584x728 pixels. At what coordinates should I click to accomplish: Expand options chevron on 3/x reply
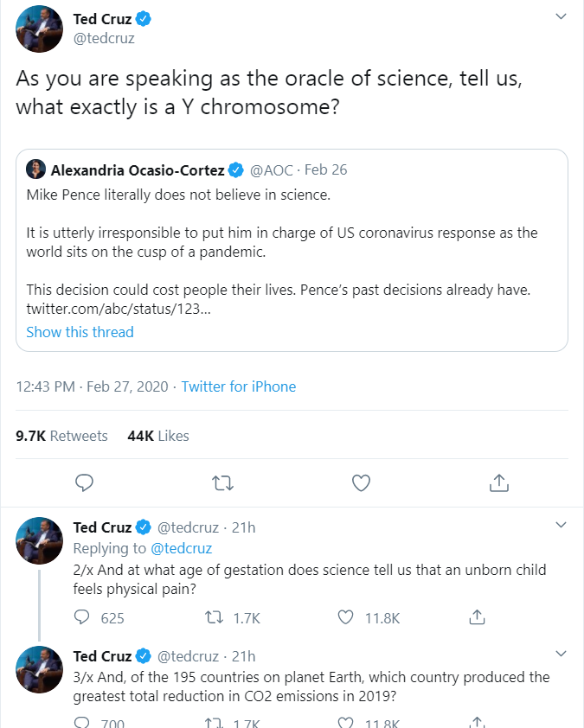[x=561, y=653]
